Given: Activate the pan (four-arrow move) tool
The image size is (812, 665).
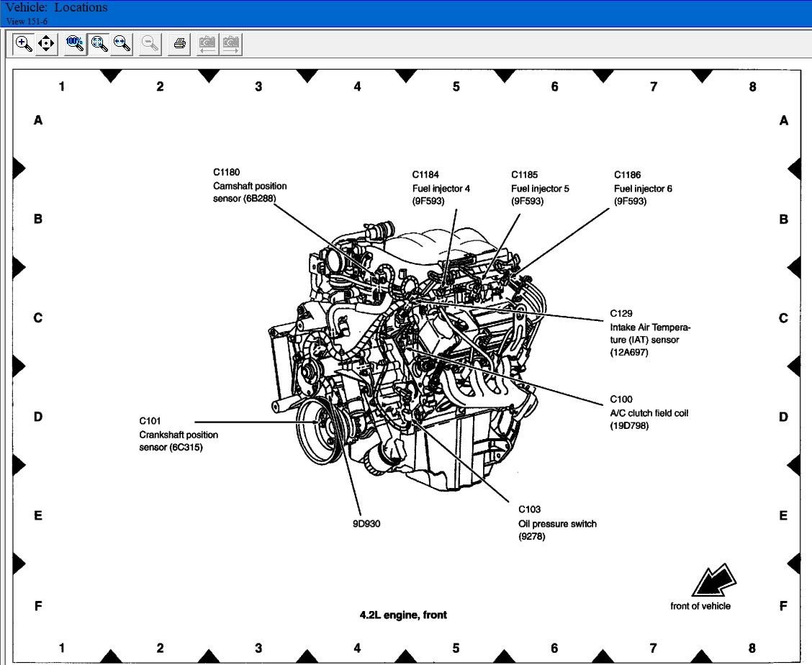Looking at the screenshot, I should 46,44.
